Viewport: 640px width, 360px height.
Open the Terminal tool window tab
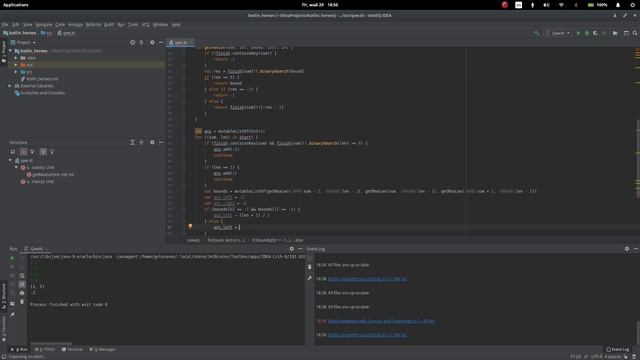[x=72, y=349]
